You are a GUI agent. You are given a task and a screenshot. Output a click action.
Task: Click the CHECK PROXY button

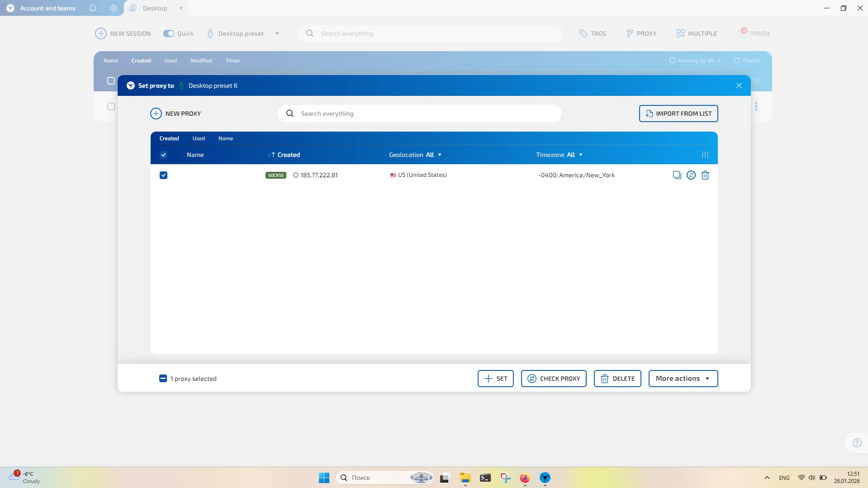point(554,379)
